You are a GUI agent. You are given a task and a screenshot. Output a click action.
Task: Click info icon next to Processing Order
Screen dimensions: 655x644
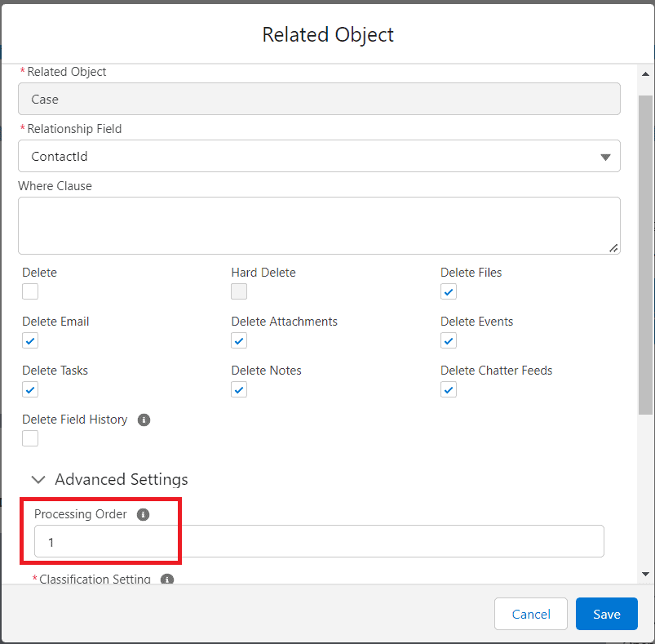click(144, 514)
